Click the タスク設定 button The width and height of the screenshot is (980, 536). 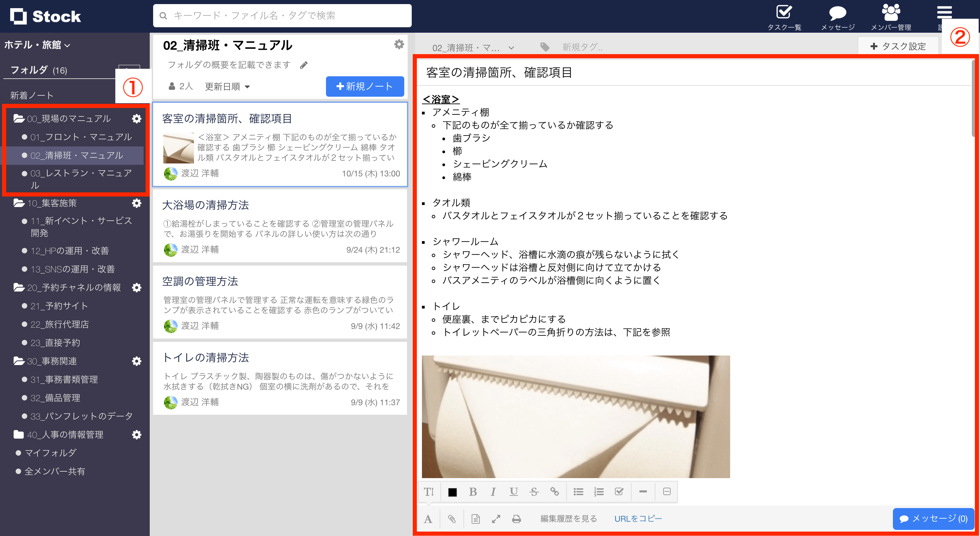pos(898,46)
